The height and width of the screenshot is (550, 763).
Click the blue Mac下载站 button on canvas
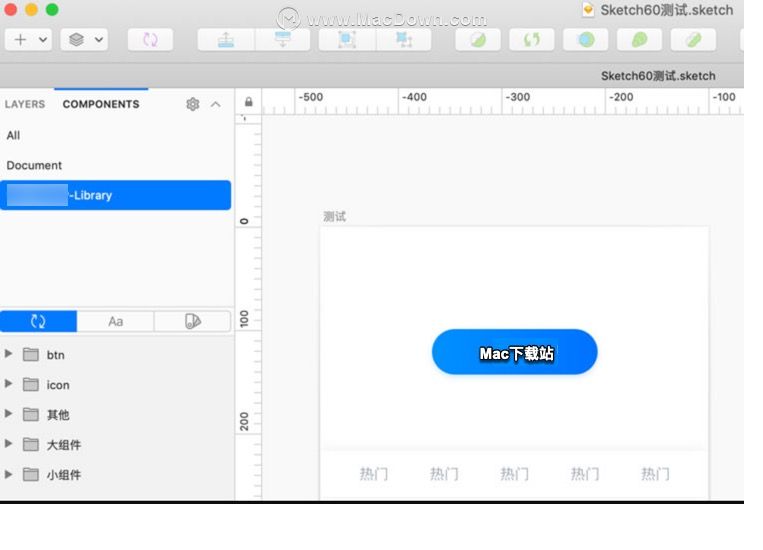515,353
